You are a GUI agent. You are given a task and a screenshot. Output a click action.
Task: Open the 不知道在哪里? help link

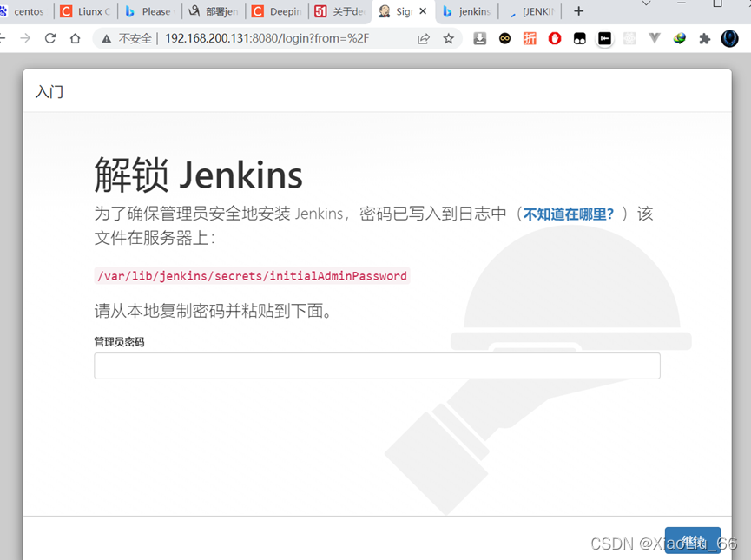click(568, 214)
